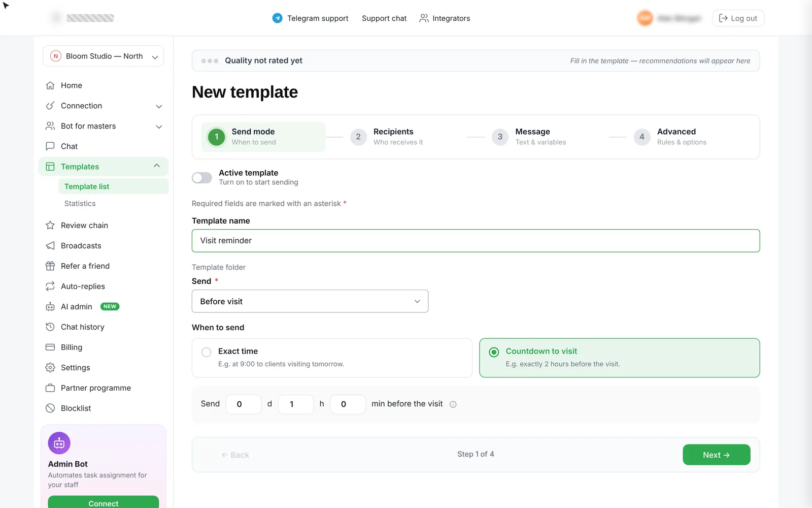Image resolution: width=812 pixels, height=508 pixels.
Task: Go to step 4 Advanced
Action: tap(670, 137)
